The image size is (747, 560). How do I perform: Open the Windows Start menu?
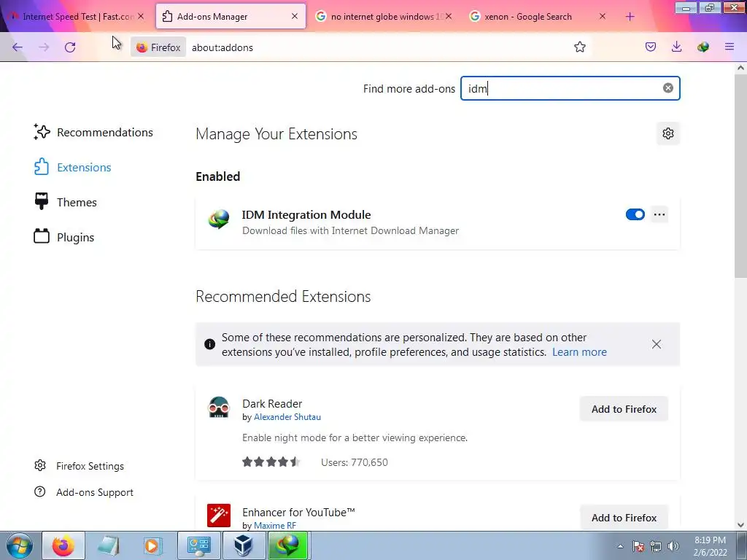coord(20,545)
